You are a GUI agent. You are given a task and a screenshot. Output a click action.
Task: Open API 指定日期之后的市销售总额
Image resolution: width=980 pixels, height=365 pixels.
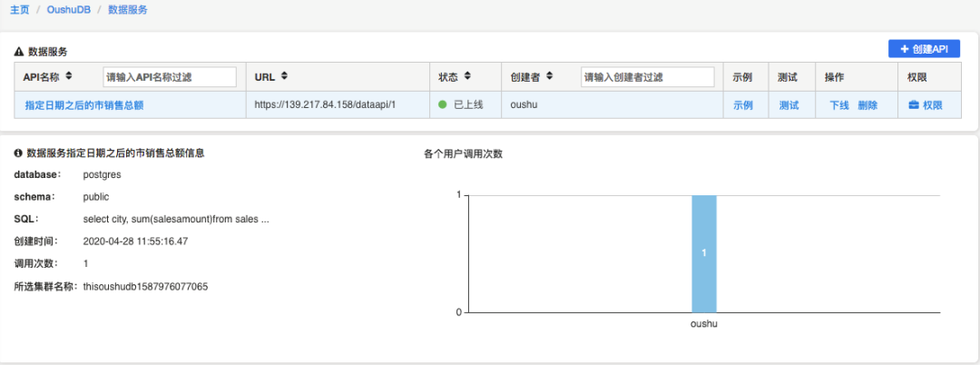coord(83,105)
